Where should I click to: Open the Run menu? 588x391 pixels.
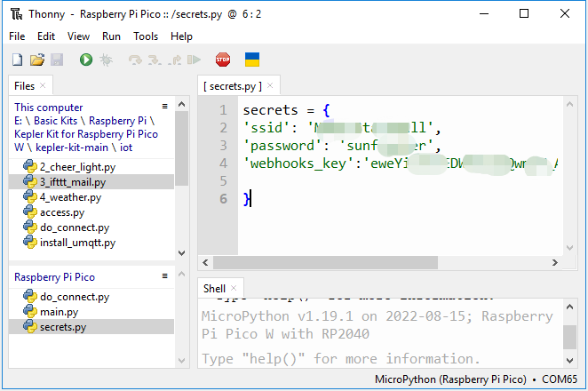click(111, 36)
